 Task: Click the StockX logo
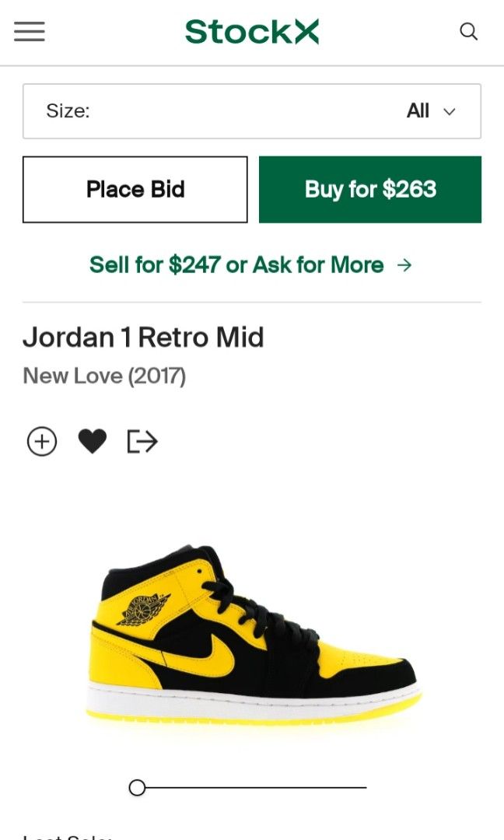coord(252,31)
